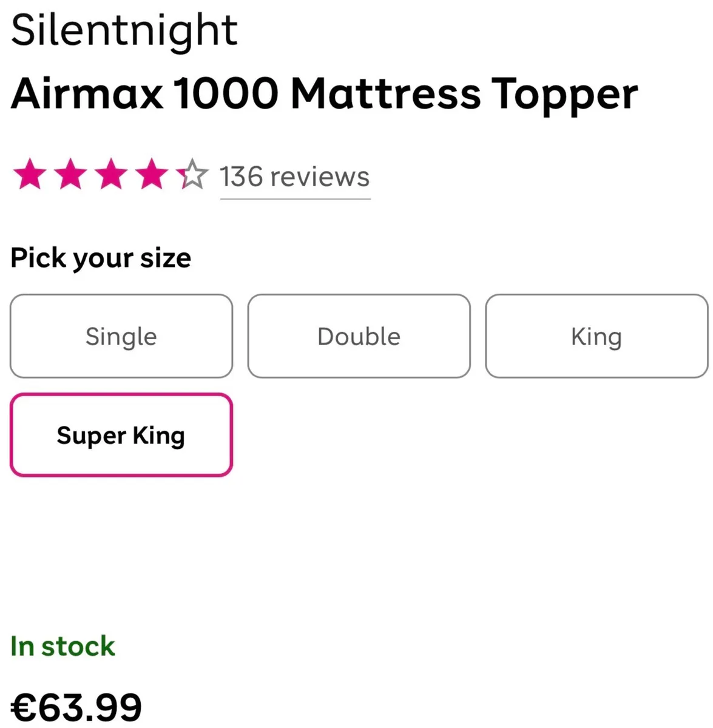This screenshot has height=728, width=713.
Task: Click the €63.99 price label
Action: 76,704
